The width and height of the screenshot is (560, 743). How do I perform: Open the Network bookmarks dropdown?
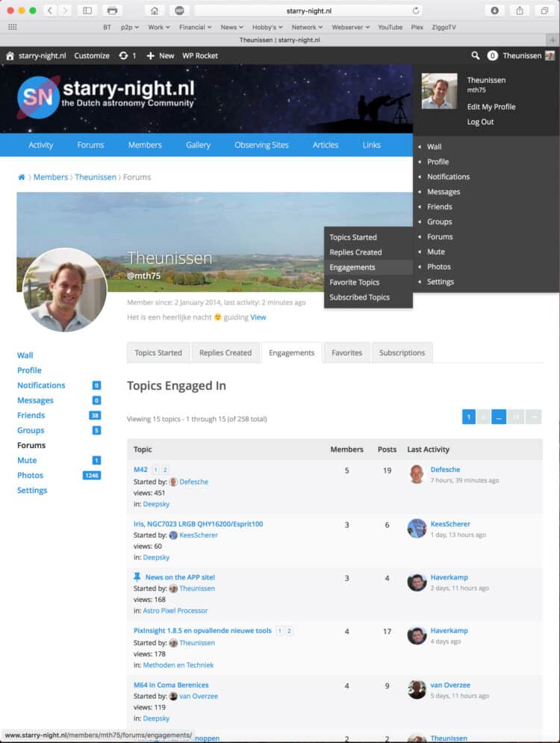[307, 27]
